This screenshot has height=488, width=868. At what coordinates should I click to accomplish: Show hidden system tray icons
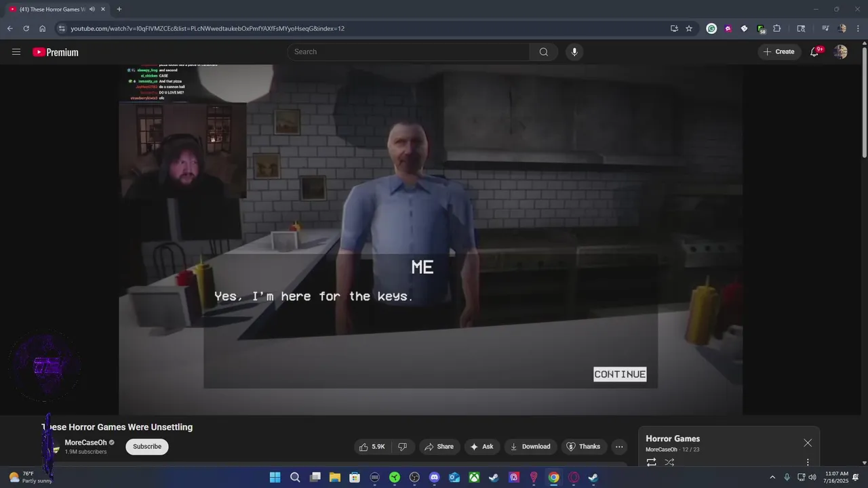(772, 477)
